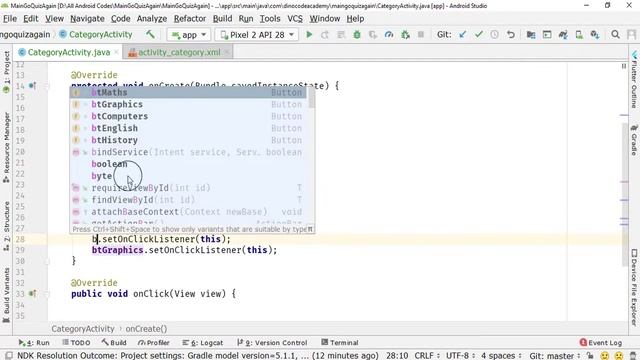Open the VCS menu

(295, 19)
